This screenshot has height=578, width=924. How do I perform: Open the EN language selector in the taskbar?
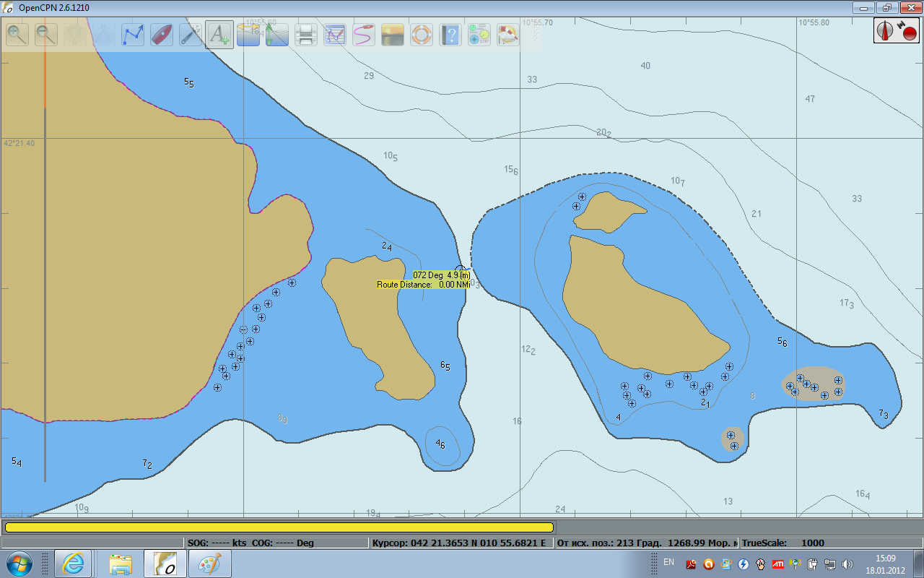(x=668, y=562)
